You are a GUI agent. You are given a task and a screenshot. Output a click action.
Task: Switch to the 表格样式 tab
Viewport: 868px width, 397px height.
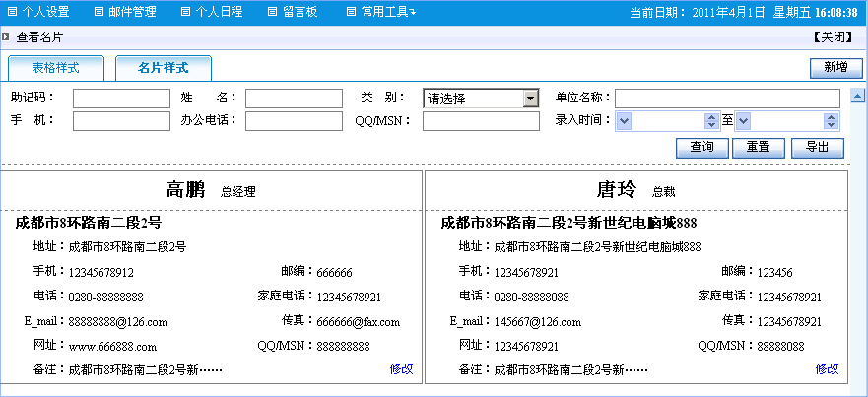point(55,69)
